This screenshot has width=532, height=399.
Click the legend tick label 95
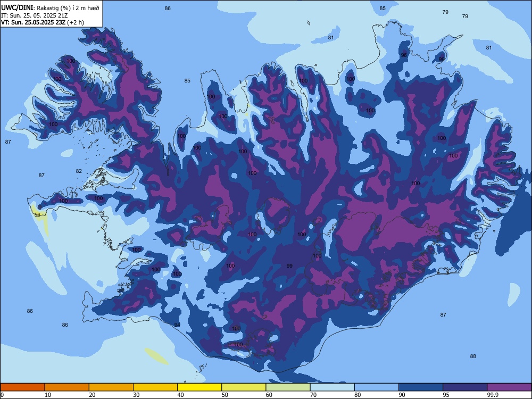click(x=446, y=395)
